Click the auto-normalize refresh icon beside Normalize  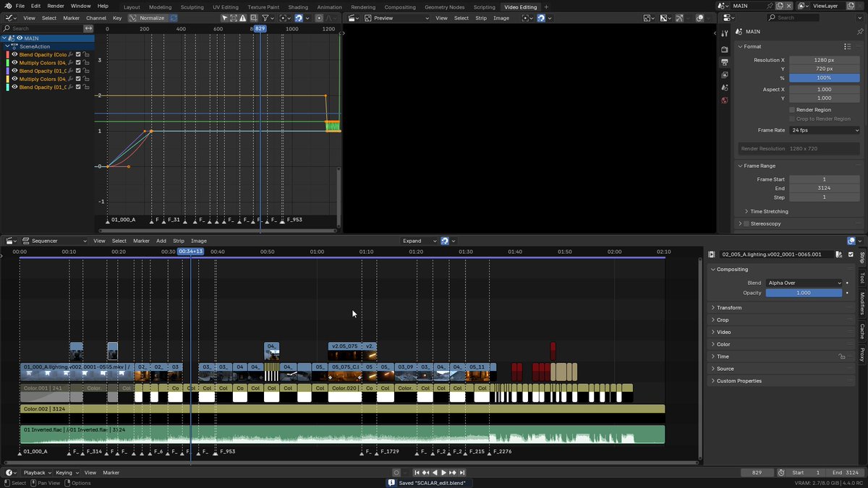[x=174, y=17]
